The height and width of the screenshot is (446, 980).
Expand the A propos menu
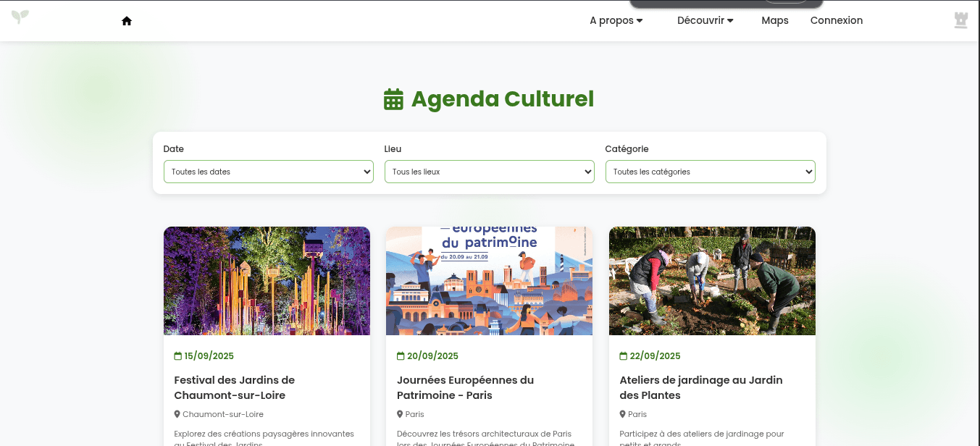[x=616, y=20]
